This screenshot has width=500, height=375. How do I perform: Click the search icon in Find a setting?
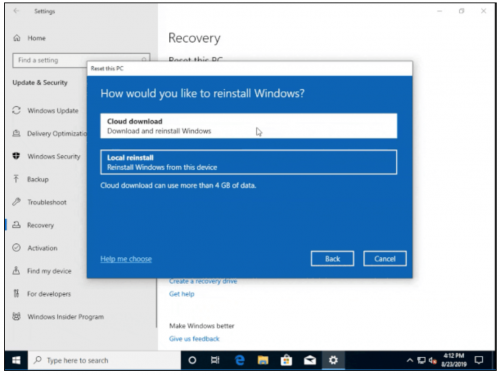point(144,60)
